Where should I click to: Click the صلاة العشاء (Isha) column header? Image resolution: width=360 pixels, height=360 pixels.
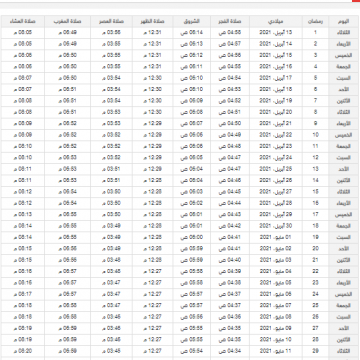[23, 21]
